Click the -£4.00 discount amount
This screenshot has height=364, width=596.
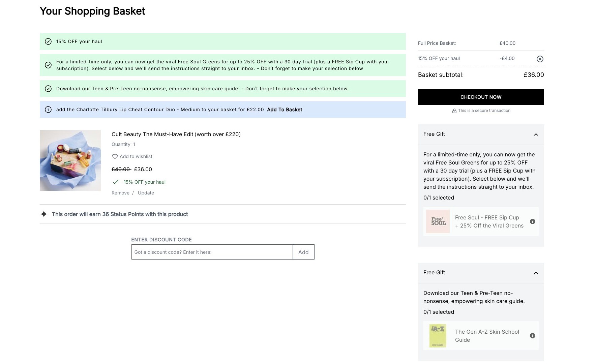[x=507, y=58]
